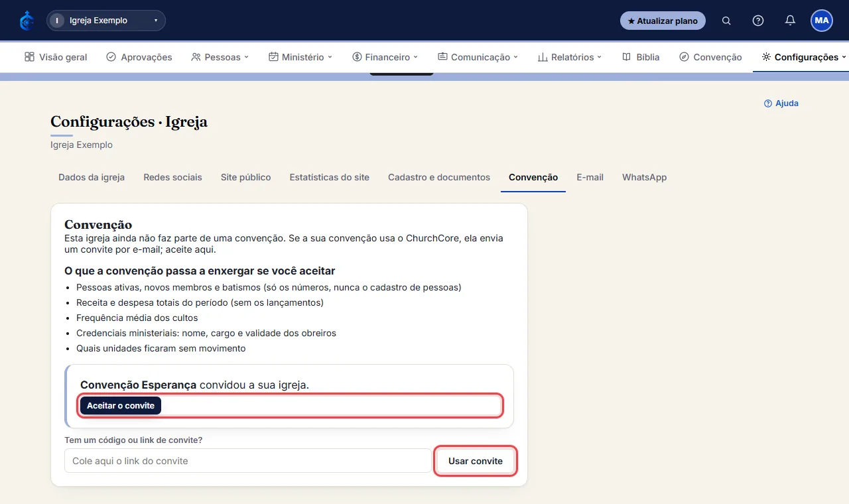Select the Cadastro e documentos tab

(x=439, y=177)
